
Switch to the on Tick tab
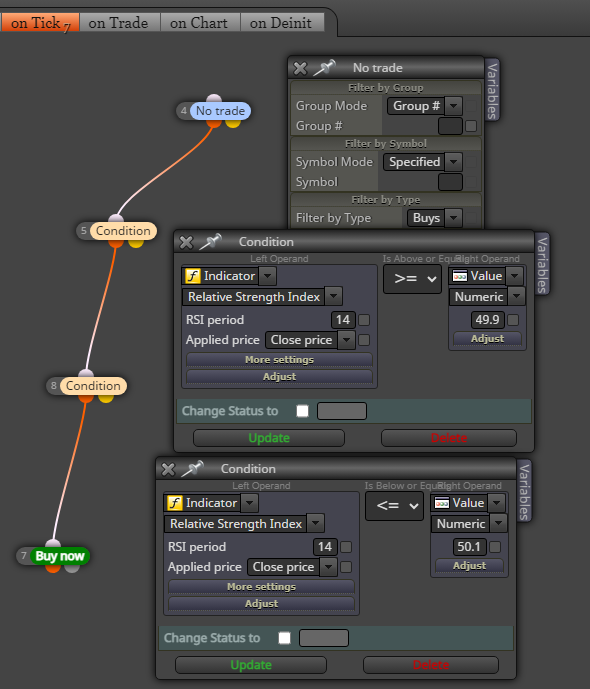pos(40,22)
